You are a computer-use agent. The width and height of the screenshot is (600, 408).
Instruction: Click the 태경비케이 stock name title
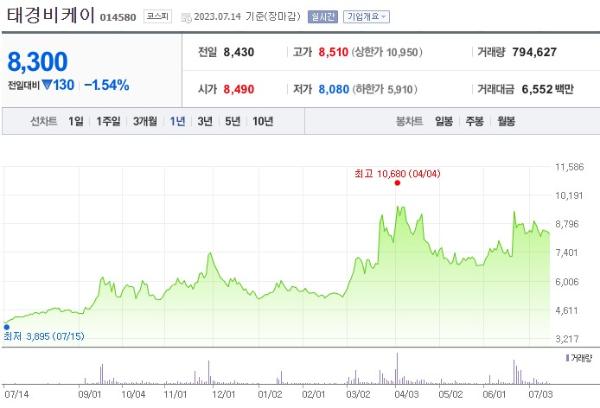51,15
